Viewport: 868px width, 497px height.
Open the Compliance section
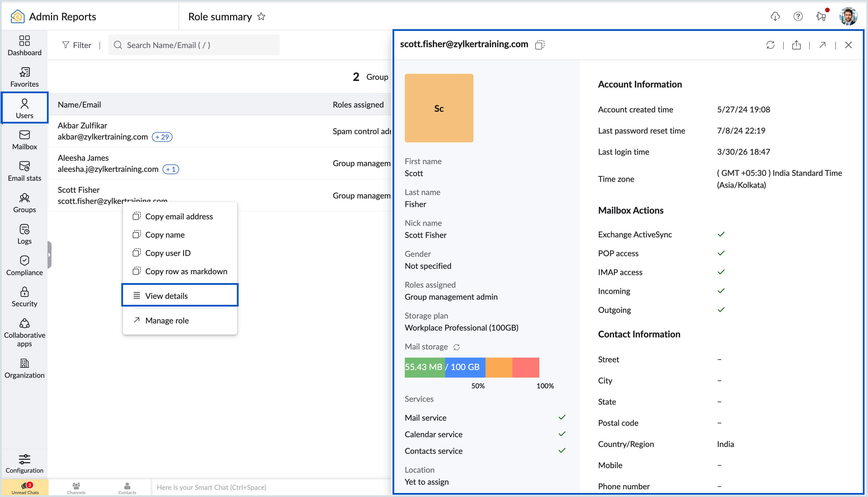(x=24, y=265)
